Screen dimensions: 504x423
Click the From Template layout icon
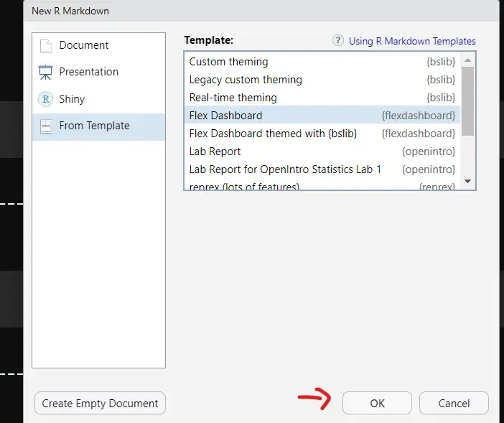point(46,126)
